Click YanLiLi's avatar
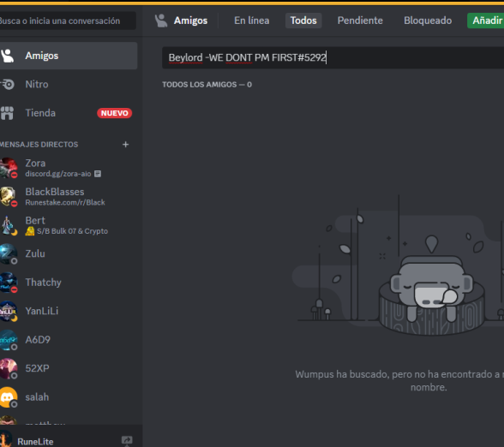Viewport: 504px width, 447px height. point(9,311)
